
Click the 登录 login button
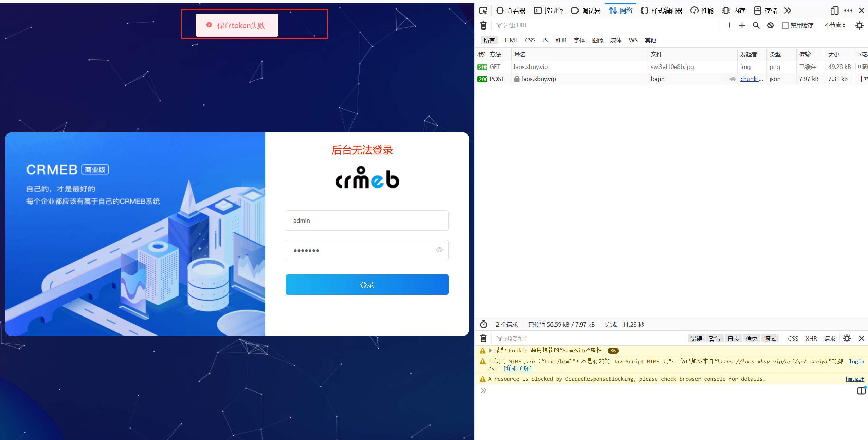point(367,285)
